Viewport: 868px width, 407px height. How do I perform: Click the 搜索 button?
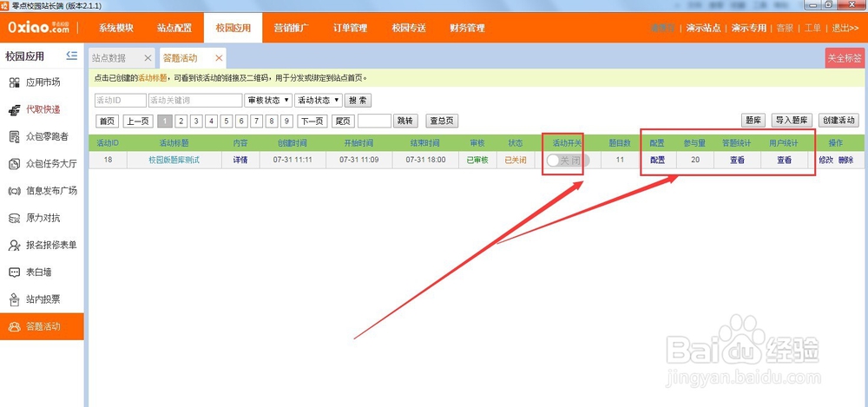358,100
